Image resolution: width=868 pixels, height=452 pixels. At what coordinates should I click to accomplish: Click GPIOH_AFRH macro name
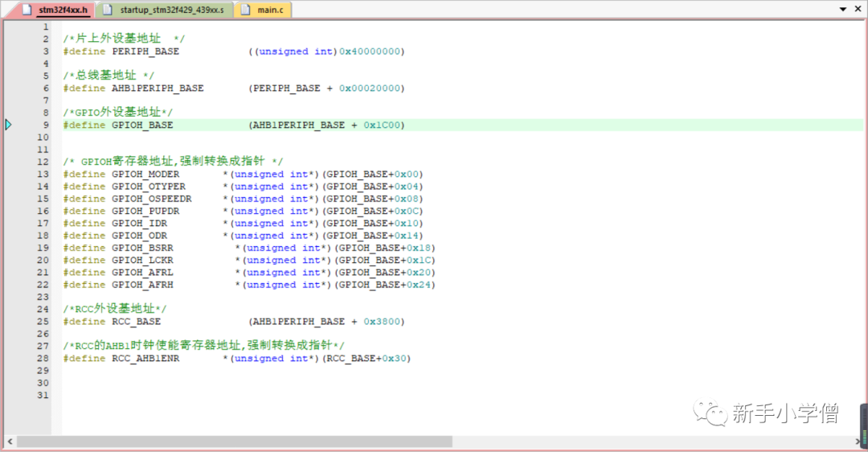[x=142, y=284]
